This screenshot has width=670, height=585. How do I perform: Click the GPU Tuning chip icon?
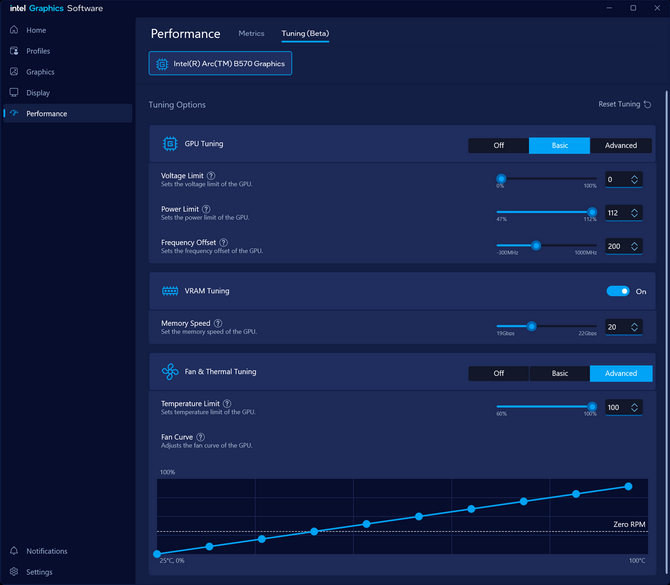click(170, 144)
